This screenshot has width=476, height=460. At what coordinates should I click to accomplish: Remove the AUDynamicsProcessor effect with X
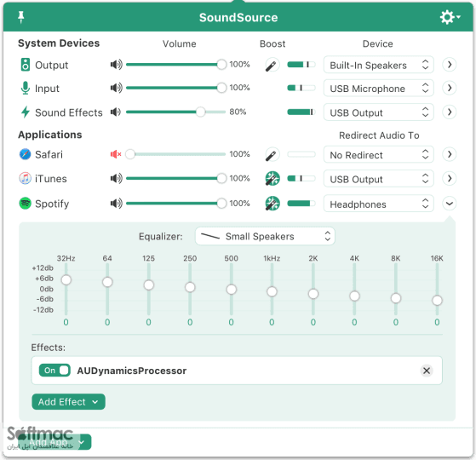[427, 371]
